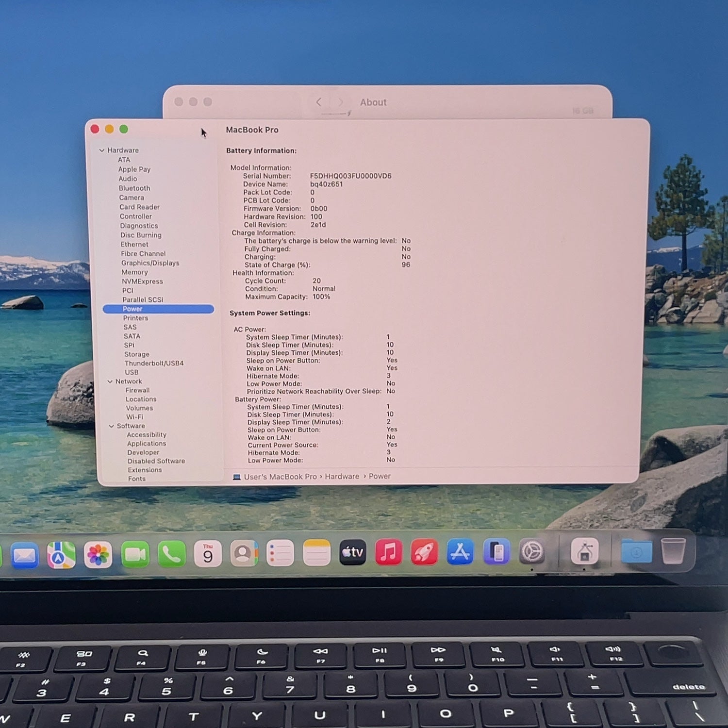
Task: Select Disc Burning in sidebar
Action: coord(141,235)
